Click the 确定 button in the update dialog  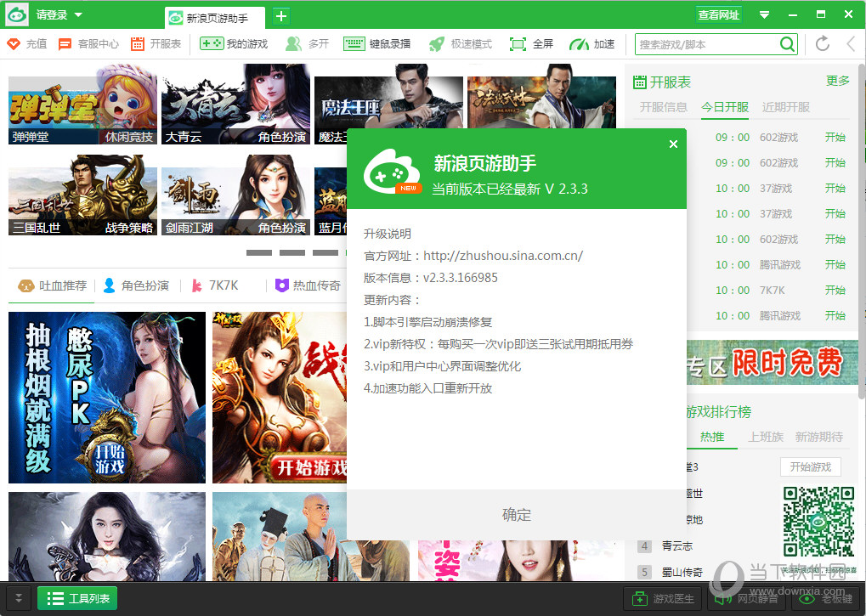[516, 515]
